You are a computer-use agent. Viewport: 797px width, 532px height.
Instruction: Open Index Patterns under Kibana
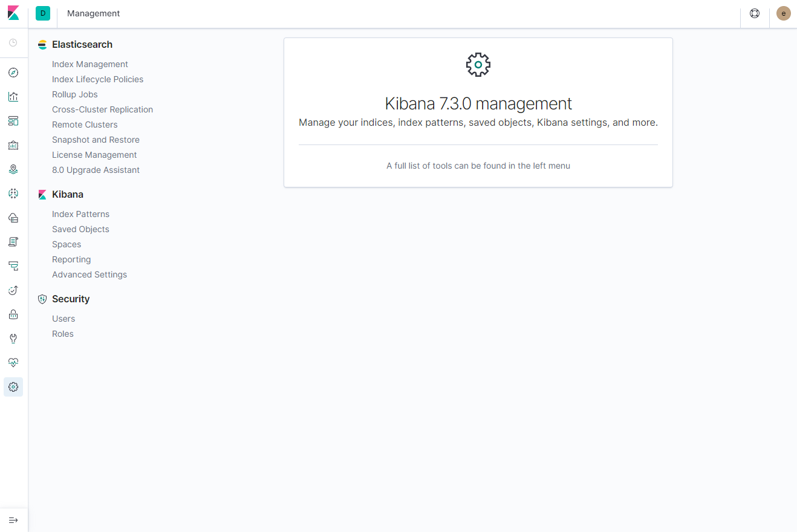81,214
